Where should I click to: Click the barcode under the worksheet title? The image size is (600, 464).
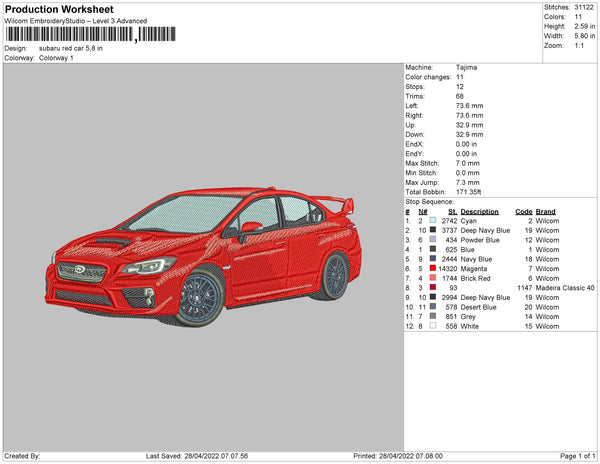click(x=90, y=34)
